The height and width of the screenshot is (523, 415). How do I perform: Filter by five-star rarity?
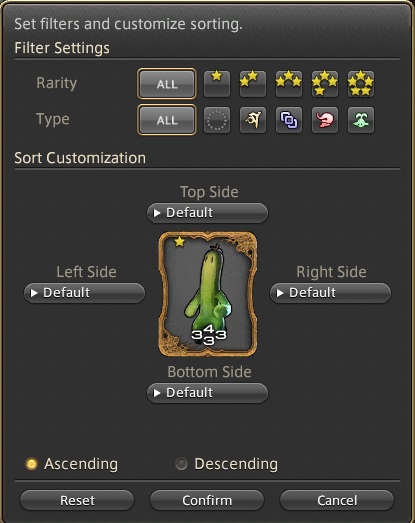pyautogui.click(x=361, y=83)
